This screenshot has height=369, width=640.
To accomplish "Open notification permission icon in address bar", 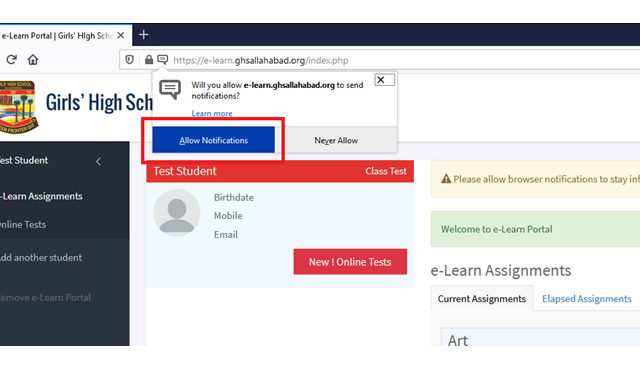I will pyautogui.click(x=162, y=60).
